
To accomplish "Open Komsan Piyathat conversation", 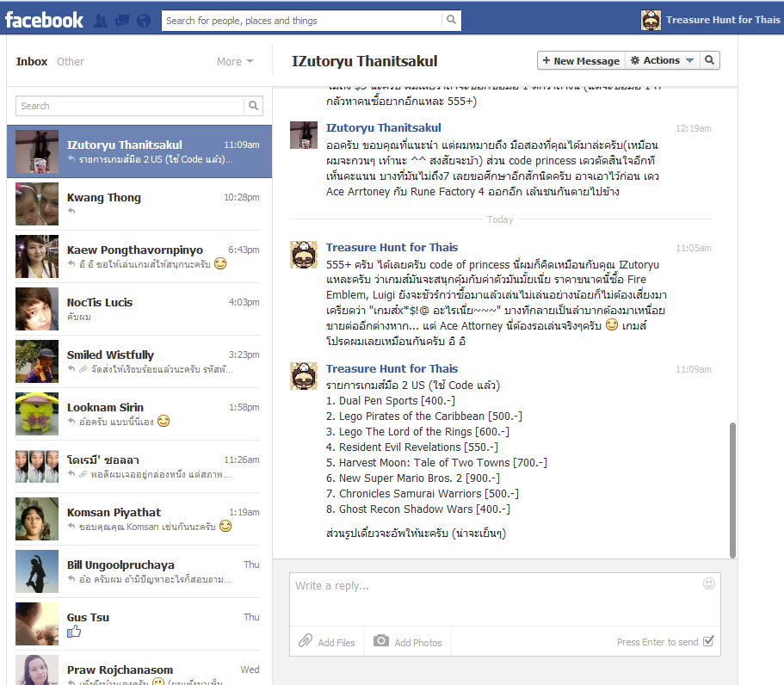I will pyautogui.click(x=139, y=519).
